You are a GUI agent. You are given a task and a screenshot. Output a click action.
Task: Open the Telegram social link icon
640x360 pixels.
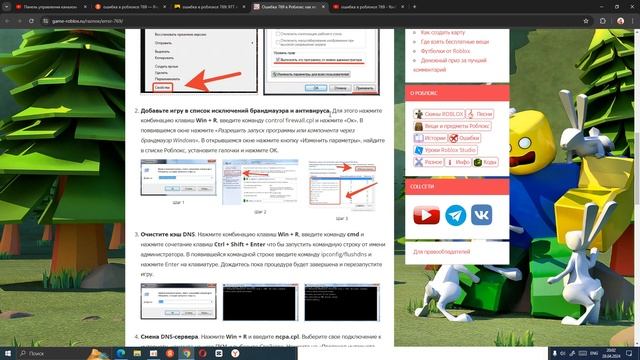click(456, 215)
